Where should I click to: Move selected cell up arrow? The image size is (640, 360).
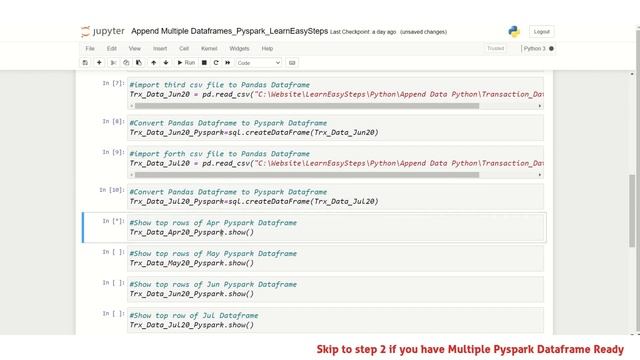point(153,63)
